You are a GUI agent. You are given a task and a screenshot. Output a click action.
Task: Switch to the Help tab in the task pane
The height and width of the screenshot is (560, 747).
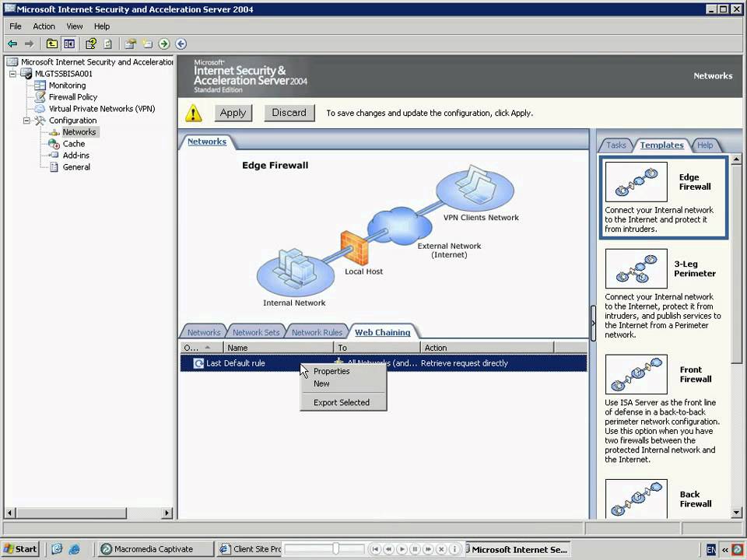click(x=705, y=145)
